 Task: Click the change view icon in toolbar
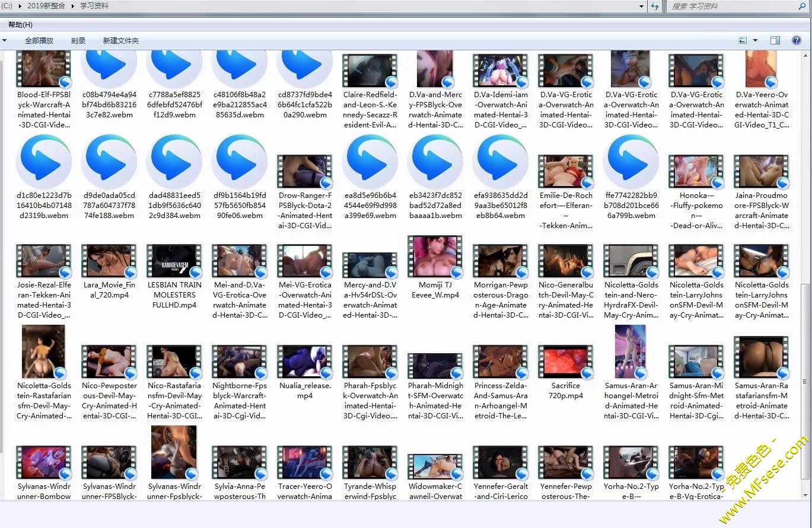(x=743, y=40)
